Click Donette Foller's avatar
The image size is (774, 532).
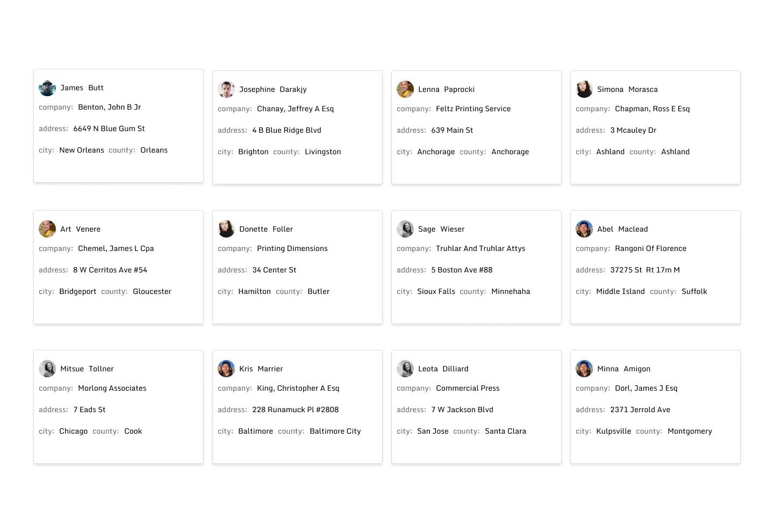[226, 229]
